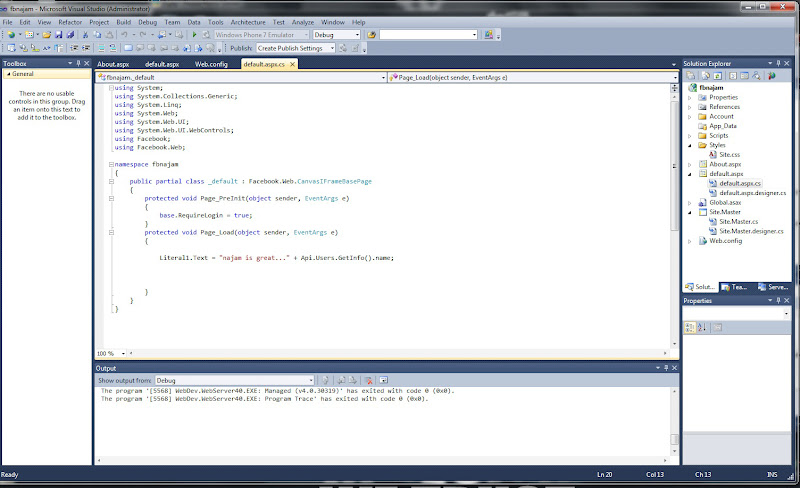Pin the Toolbox panel with auto-hide icon
800x488 pixels.
coord(77,63)
